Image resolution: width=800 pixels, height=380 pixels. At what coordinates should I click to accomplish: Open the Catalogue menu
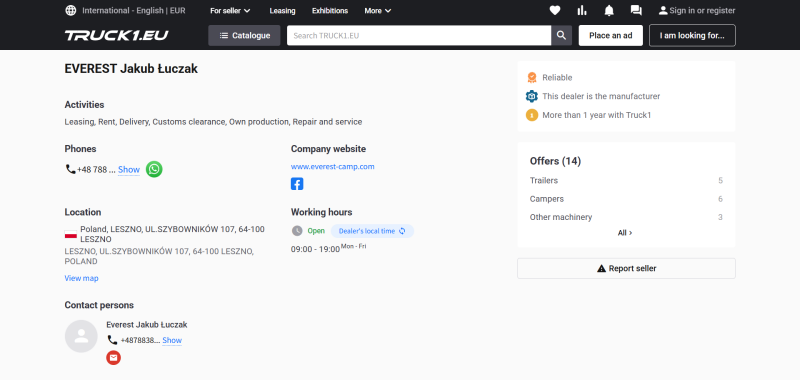[x=244, y=36]
